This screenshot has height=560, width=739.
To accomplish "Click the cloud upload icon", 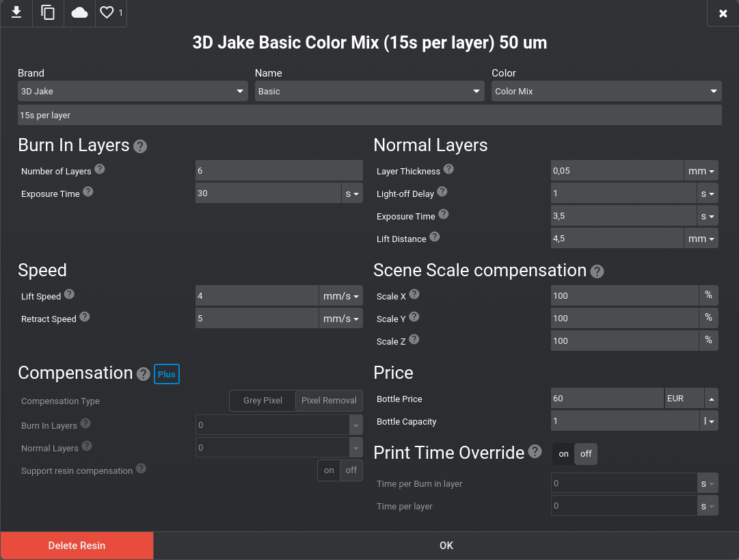I will pyautogui.click(x=79, y=13).
